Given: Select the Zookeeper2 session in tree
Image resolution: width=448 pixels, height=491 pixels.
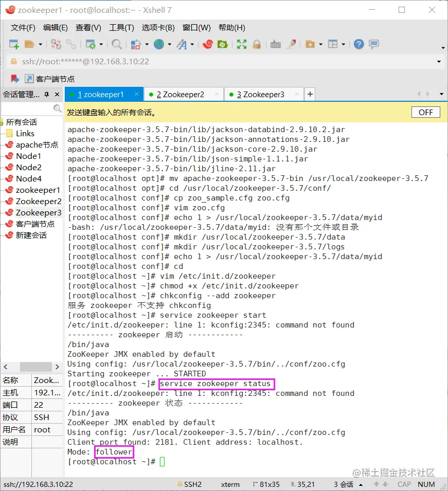Looking at the screenshot, I should [x=39, y=201].
